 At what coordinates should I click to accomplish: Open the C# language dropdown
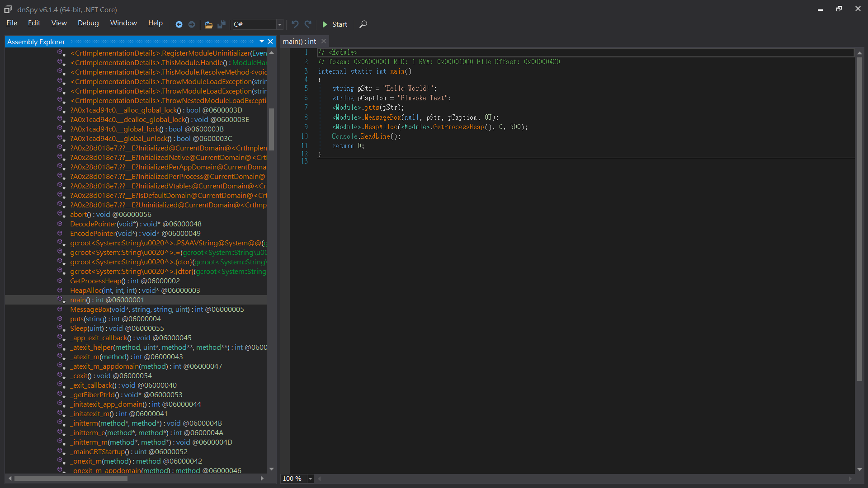[279, 24]
